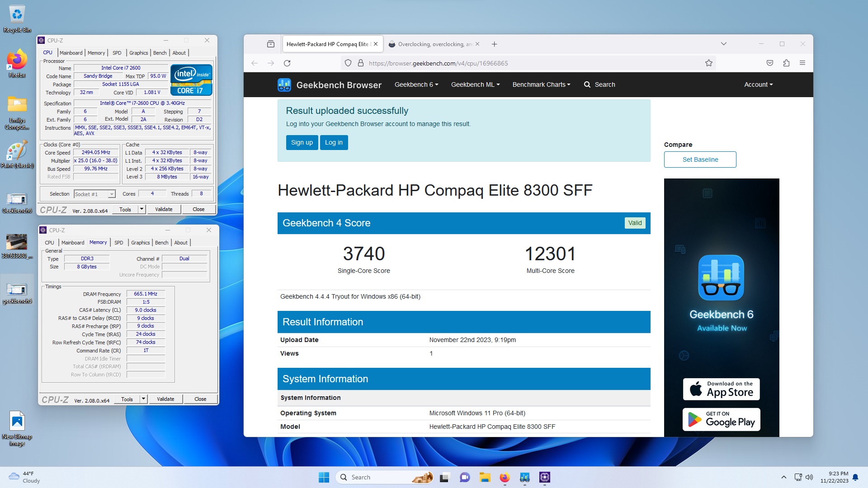Close the Overclocking tab

tap(477, 44)
